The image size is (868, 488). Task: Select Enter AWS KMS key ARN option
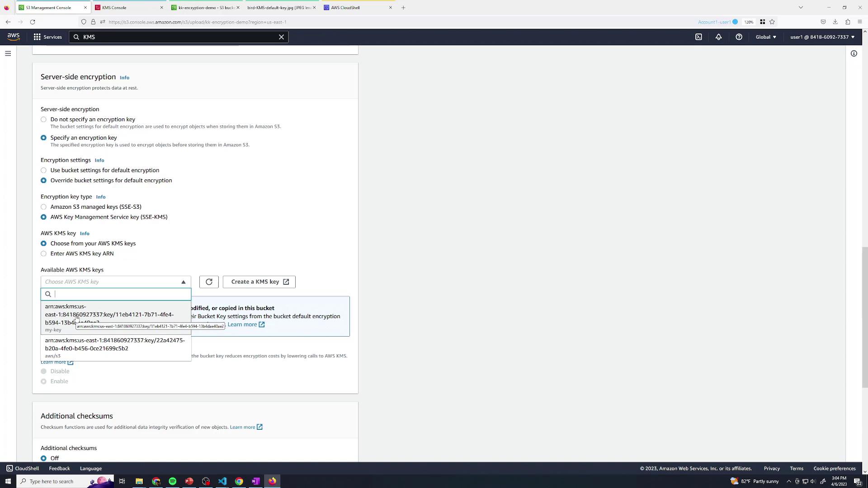tap(43, 254)
